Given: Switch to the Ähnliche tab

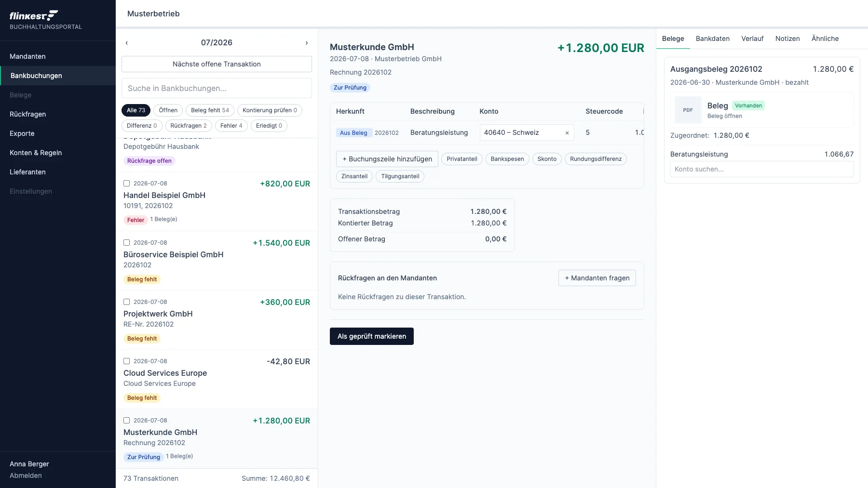Looking at the screenshot, I should [x=825, y=39].
